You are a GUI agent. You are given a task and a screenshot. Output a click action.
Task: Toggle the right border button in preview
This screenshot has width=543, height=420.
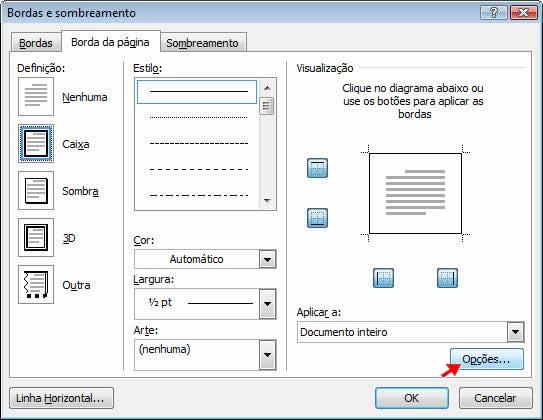tap(447, 278)
